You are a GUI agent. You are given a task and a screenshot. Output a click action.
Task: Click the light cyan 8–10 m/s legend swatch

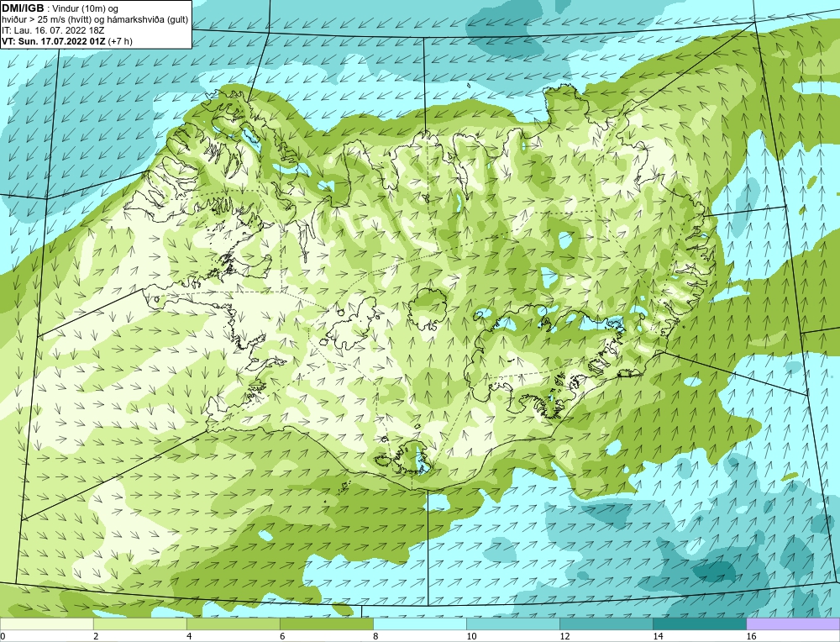419,624
